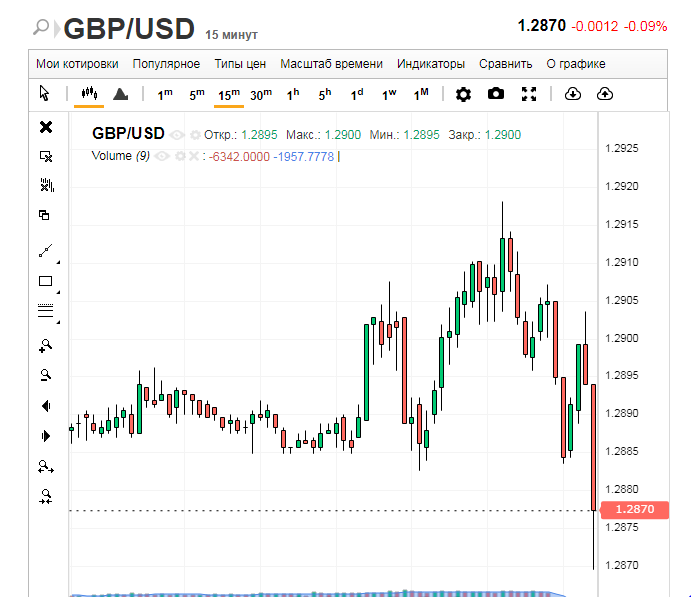
Task: Click the cloud upload icon
Action: click(x=605, y=94)
